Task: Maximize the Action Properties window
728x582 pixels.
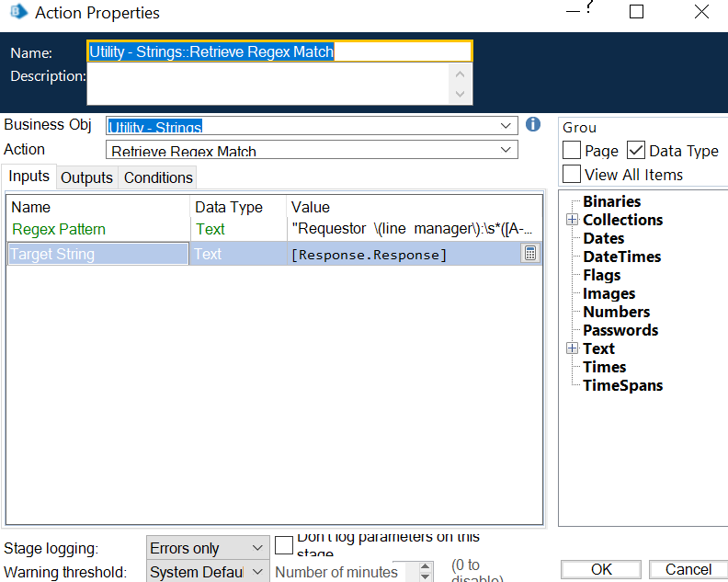Action: click(636, 12)
